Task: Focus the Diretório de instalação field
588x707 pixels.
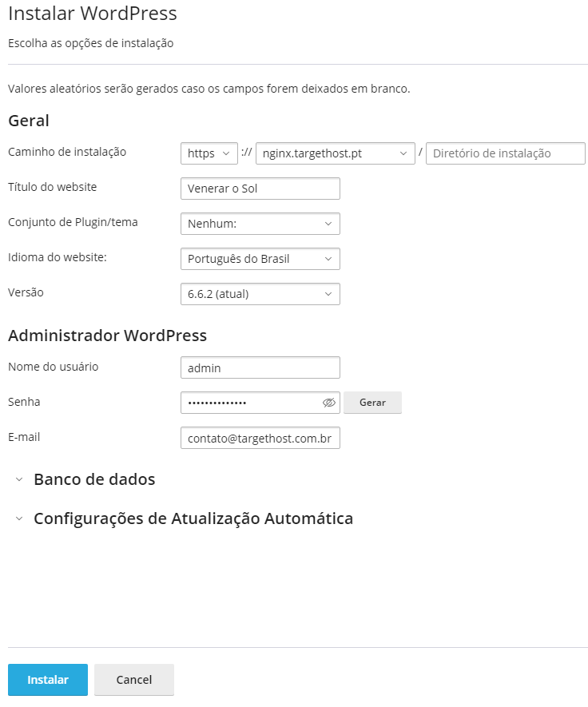Action: point(506,153)
